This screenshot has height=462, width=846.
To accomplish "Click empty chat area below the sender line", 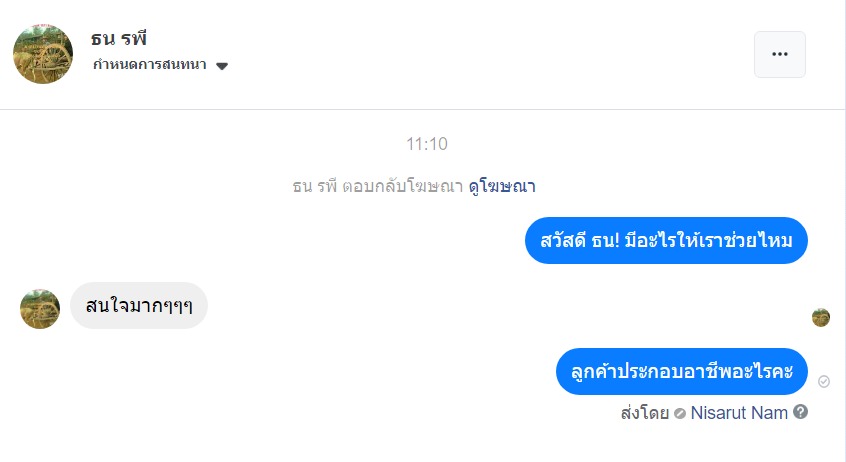I will (x=420, y=442).
